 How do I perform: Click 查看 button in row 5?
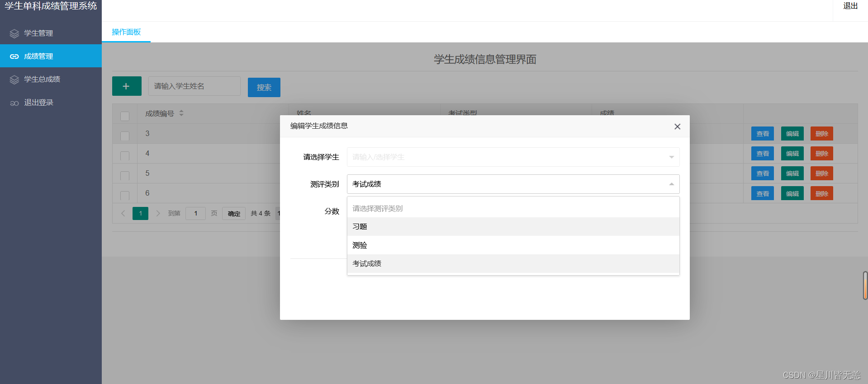tap(763, 173)
